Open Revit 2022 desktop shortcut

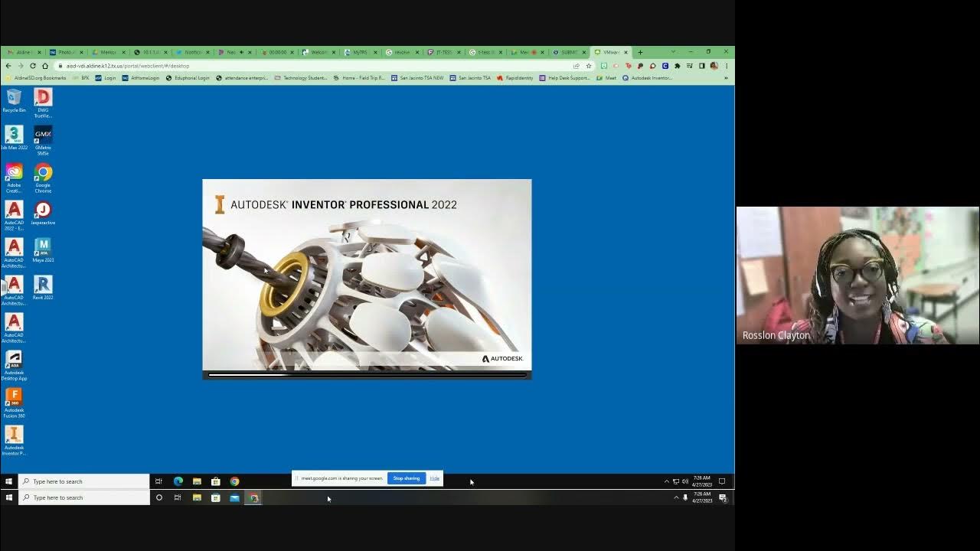click(43, 288)
